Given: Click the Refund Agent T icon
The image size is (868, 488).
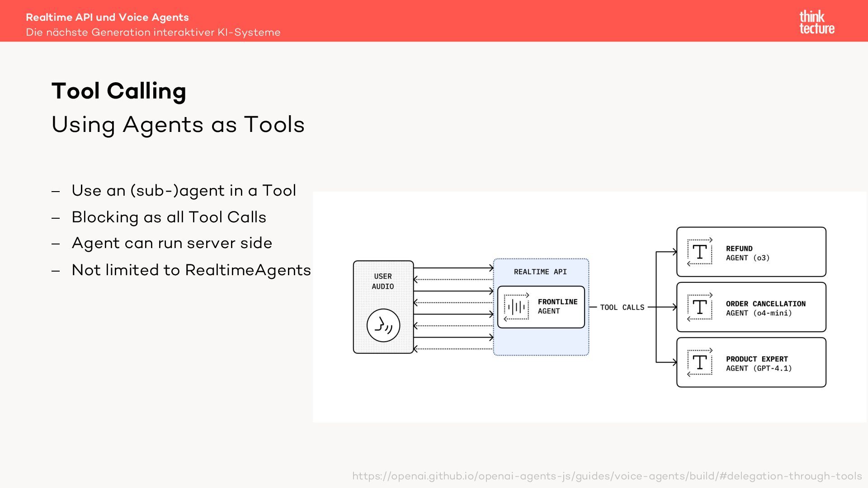Looking at the screenshot, I should point(700,252).
